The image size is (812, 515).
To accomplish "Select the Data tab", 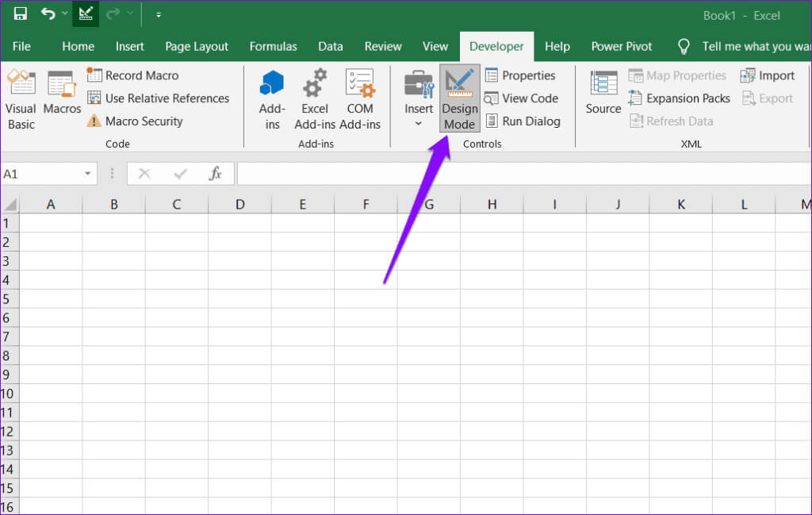I will pyautogui.click(x=331, y=46).
